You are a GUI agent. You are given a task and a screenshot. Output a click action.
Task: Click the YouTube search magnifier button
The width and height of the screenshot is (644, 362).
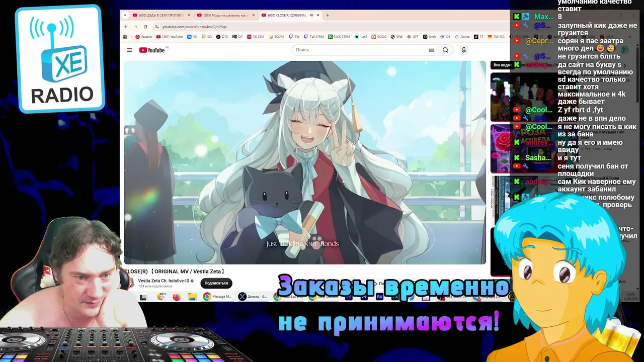(445, 50)
